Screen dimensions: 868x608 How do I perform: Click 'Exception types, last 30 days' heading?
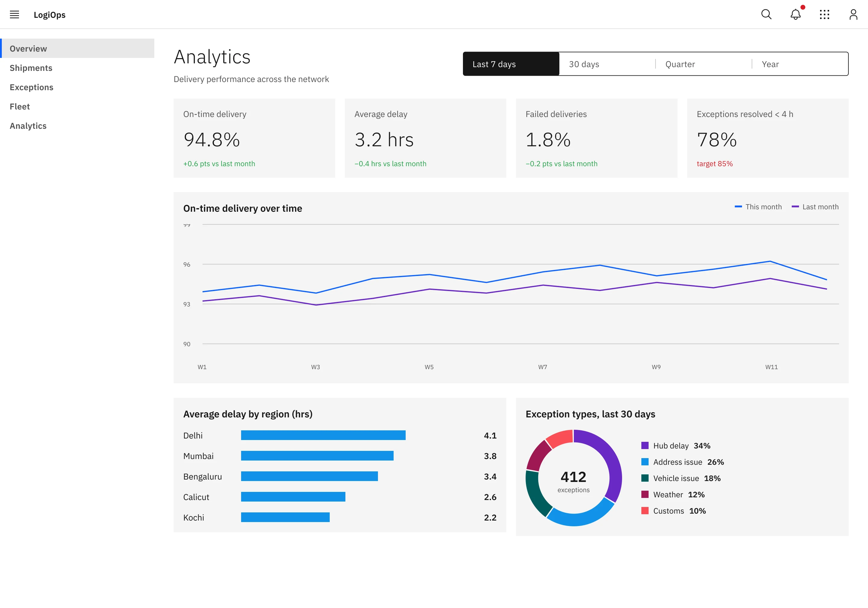pos(590,414)
